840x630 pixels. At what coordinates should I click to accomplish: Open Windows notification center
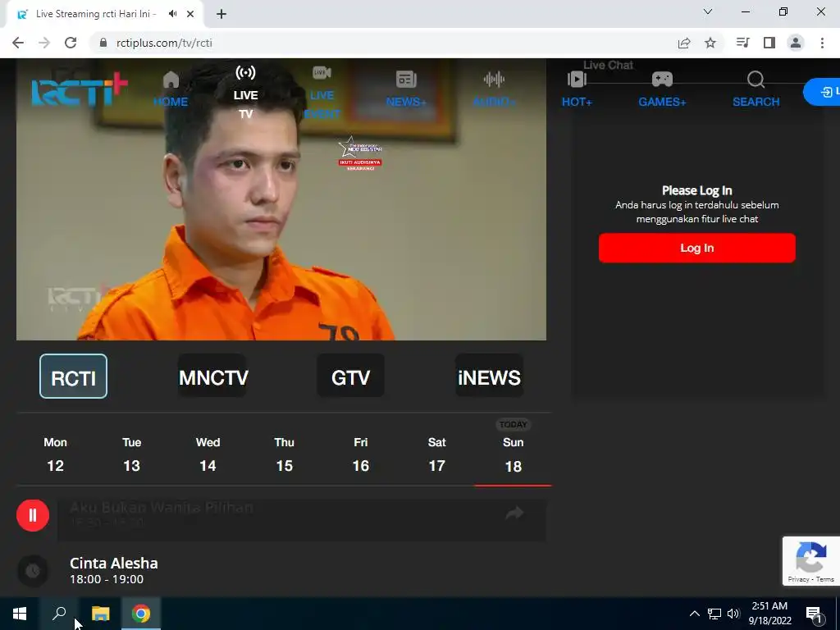815,614
